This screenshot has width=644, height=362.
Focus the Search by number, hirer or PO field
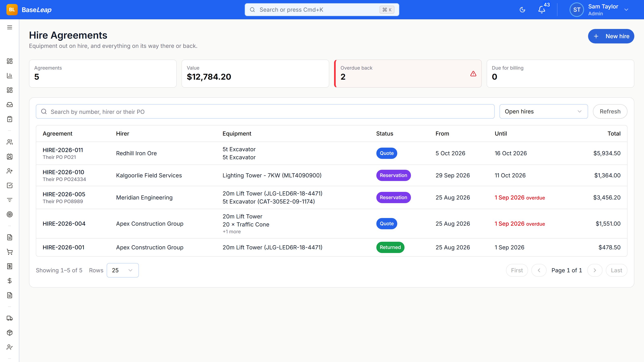pos(265,111)
